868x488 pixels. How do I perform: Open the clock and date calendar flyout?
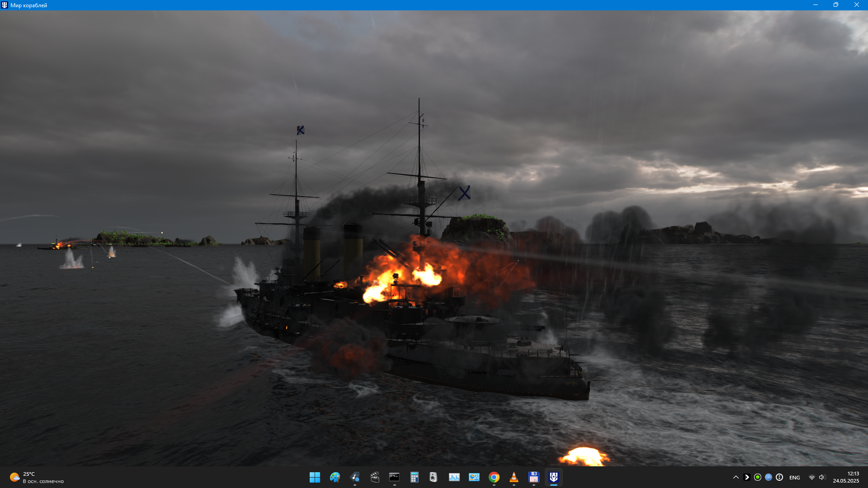(x=846, y=477)
